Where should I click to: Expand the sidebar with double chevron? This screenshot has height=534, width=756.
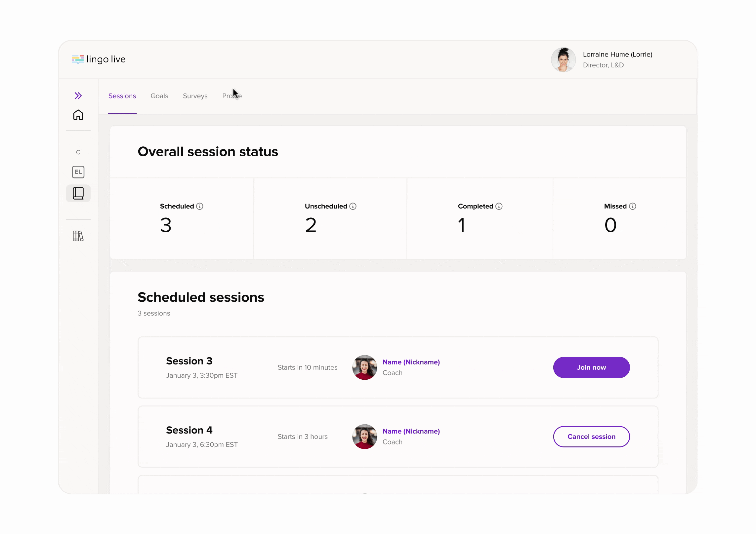(78, 96)
